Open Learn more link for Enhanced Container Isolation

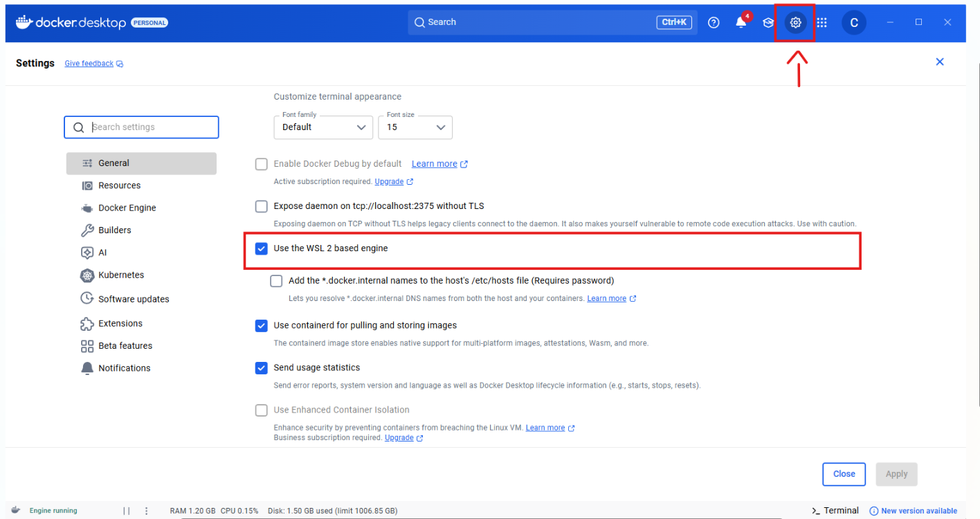(x=545, y=428)
